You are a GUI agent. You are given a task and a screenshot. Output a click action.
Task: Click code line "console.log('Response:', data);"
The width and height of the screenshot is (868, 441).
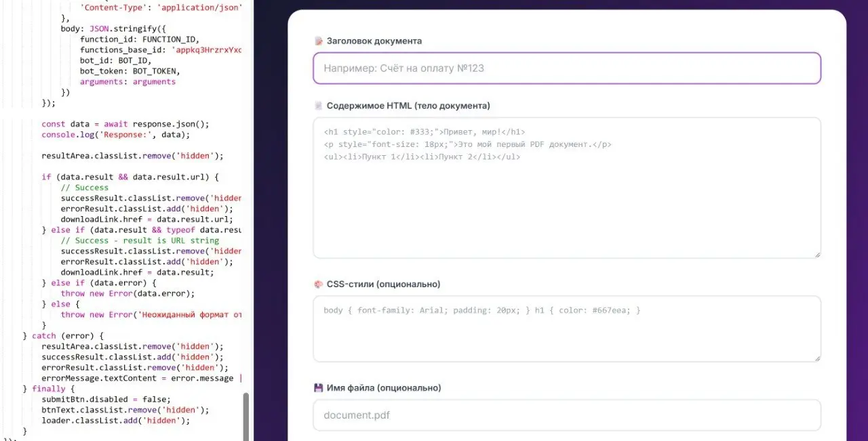[x=116, y=135]
